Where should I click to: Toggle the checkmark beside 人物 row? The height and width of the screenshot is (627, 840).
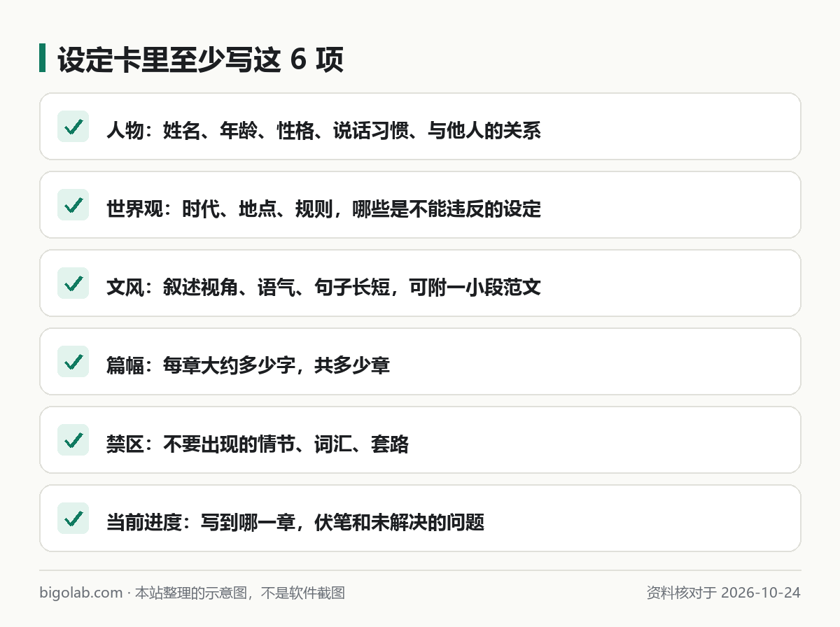[x=73, y=127]
